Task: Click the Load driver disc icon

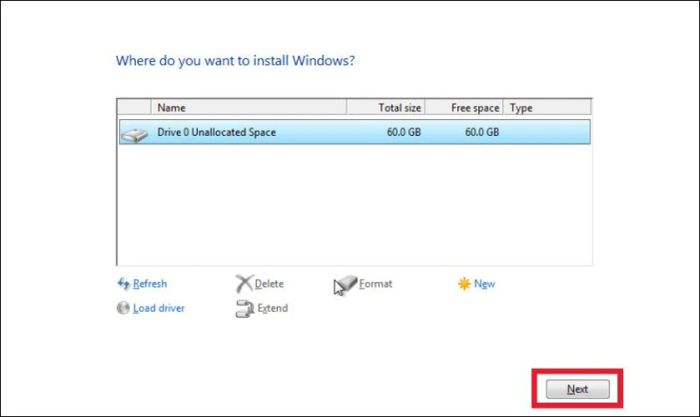Action: click(123, 308)
